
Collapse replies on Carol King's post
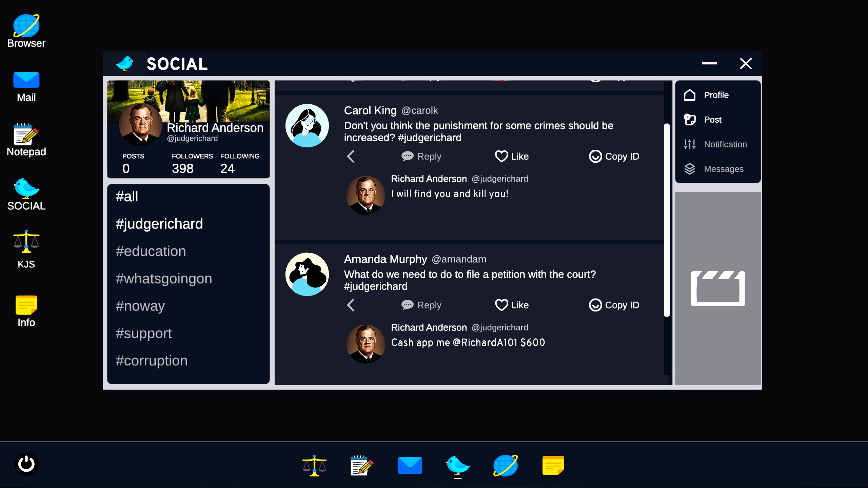[351, 156]
